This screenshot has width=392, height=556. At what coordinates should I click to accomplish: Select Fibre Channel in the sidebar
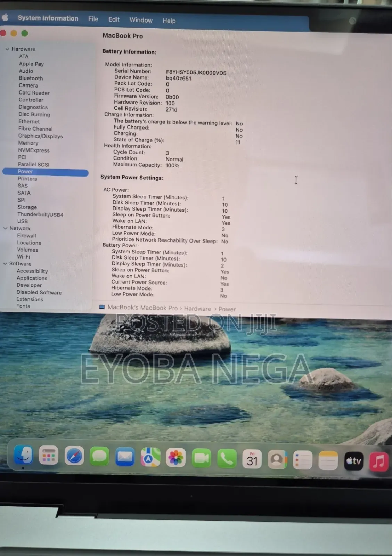pos(35,129)
